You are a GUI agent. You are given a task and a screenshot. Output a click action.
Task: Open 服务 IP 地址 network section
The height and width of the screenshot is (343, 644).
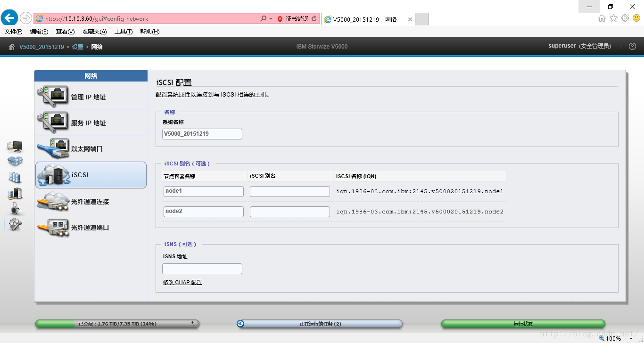point(91,123)
